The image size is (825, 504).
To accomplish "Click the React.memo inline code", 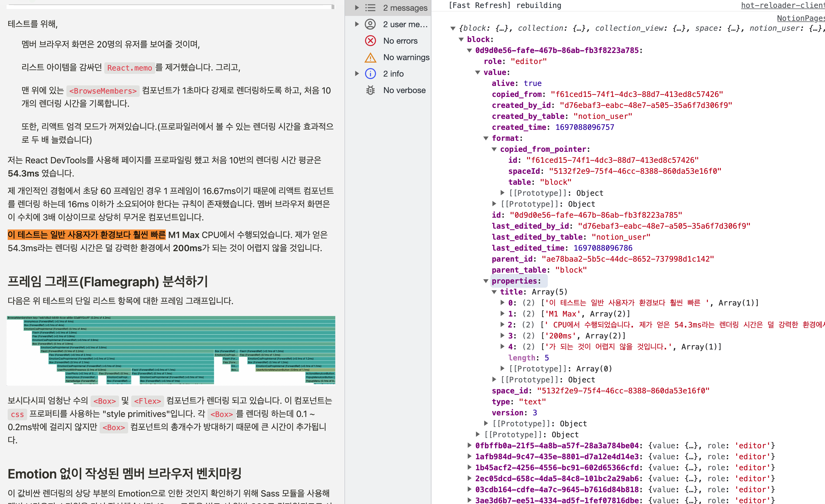I will (x=129, y=68).
